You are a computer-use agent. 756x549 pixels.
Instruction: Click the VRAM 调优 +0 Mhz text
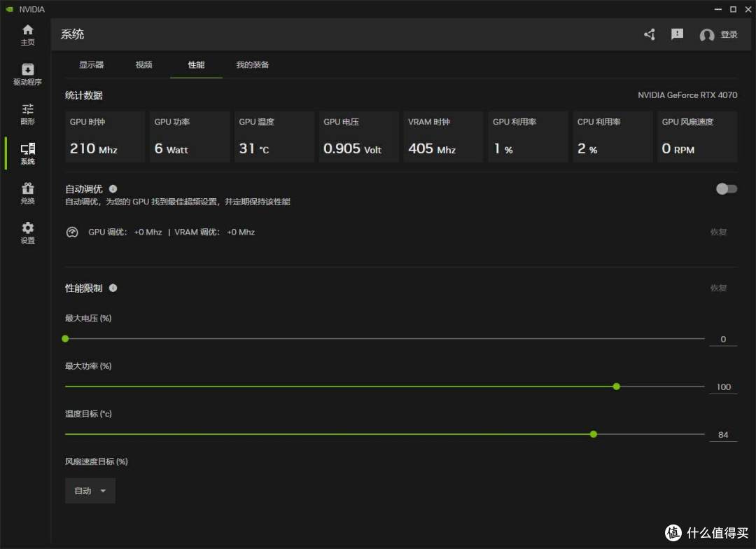tap(215, 232)
